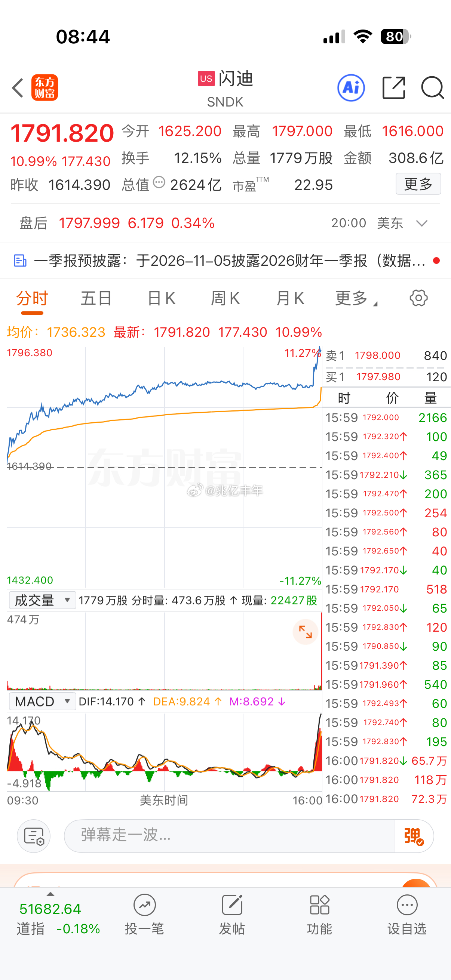Open the 成交量 indicator dropdown

pyautogui.click(x=42, y=600)
